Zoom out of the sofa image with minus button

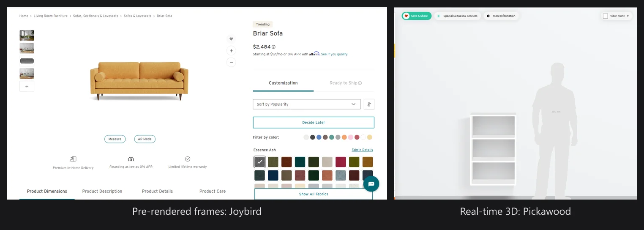(231, 63)
